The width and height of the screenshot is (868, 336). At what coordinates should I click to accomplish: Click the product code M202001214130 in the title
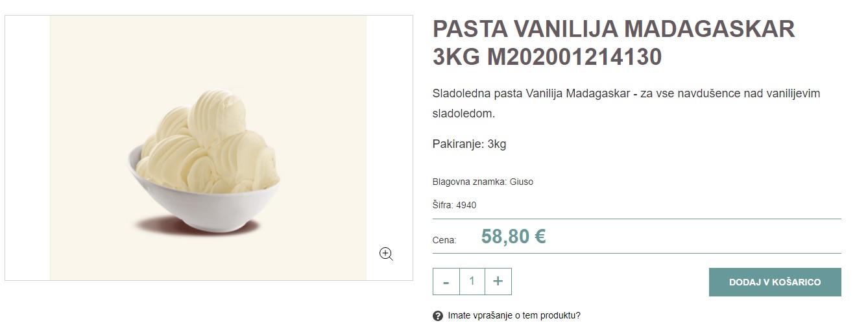(x=574, y=58)
